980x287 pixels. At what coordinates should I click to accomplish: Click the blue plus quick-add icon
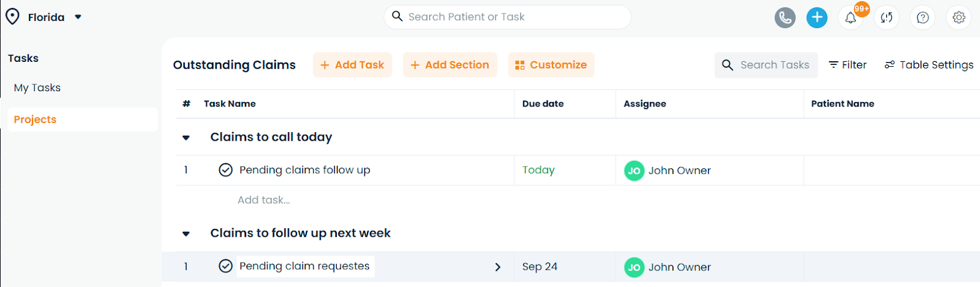point(816,18)
